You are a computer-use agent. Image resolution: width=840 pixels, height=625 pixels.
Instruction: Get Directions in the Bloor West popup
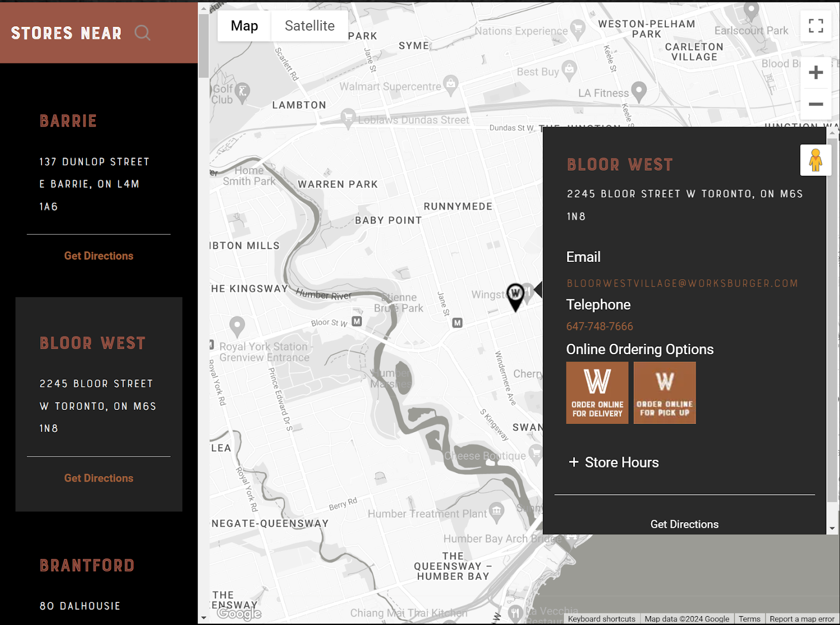[684, 524]
